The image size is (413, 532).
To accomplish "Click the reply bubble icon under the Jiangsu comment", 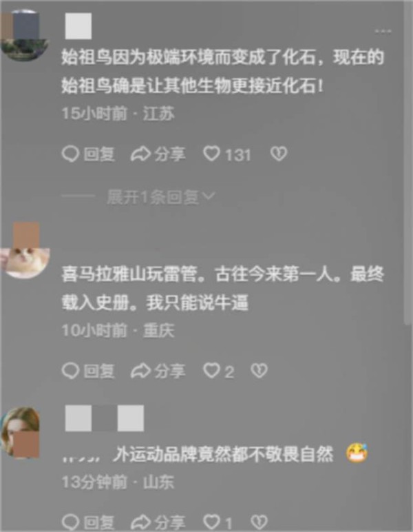I will point(70,154).
